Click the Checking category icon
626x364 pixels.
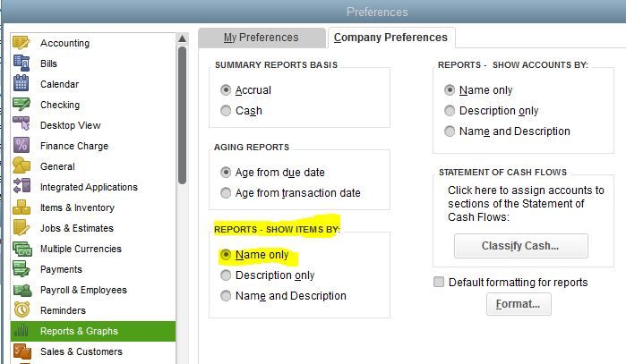[x=21, y=105]
